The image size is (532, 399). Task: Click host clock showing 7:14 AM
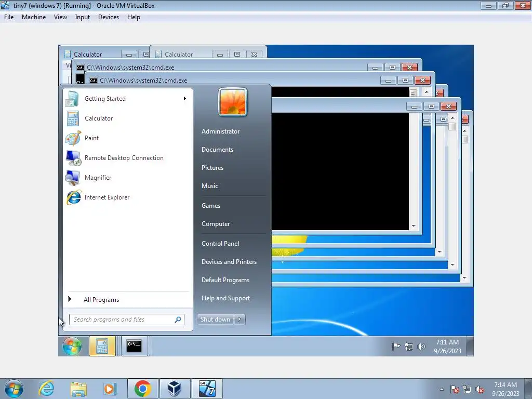[506, 389]
